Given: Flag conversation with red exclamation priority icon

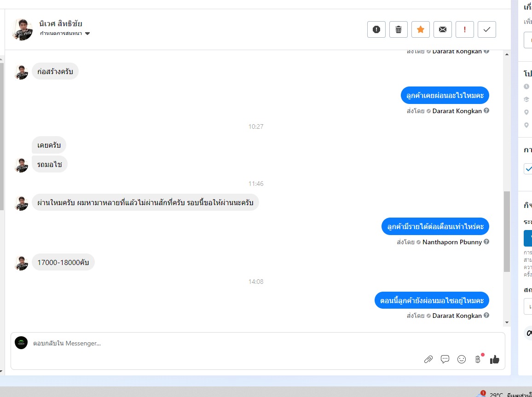Looking at the screenshot, I should pos(464,29).
